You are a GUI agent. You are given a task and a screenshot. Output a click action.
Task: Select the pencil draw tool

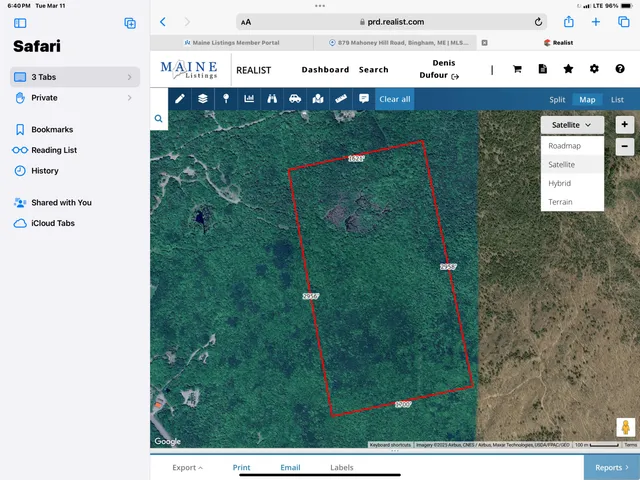click(181, 99)
